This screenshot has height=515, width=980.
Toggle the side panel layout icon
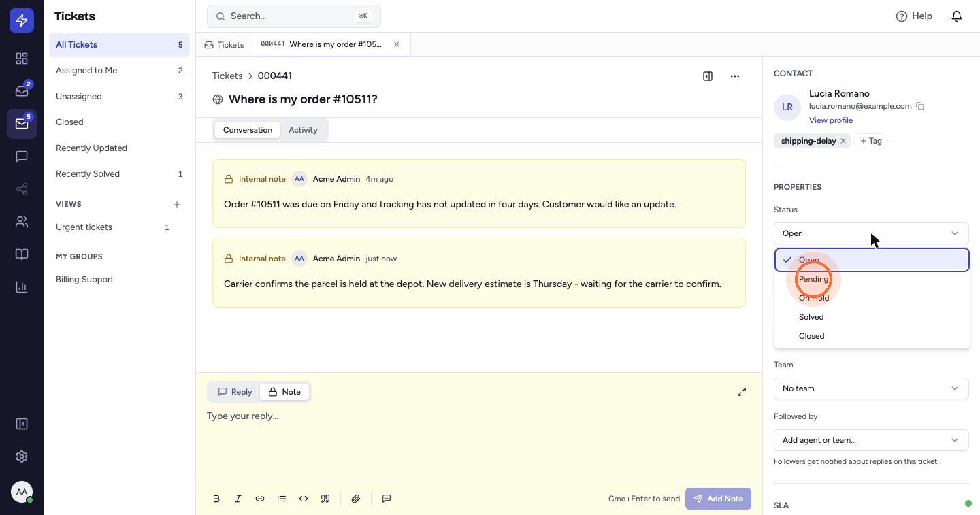708,76
